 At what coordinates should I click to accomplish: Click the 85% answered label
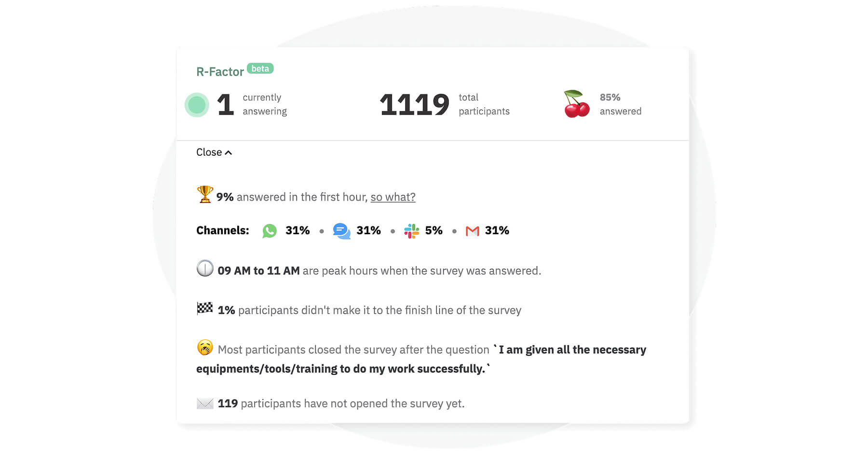point(620,104)
